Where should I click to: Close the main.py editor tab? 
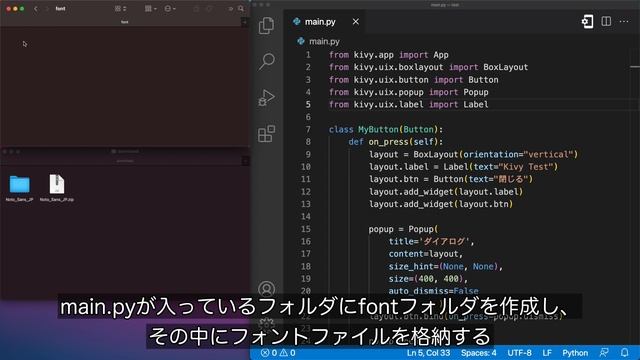click(x=356, y=22)
